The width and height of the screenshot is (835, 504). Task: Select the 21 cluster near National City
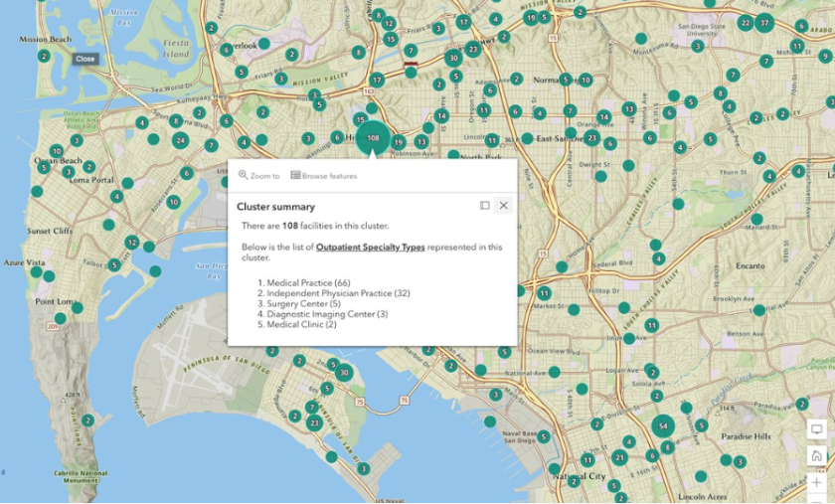[x=618, y=456]
